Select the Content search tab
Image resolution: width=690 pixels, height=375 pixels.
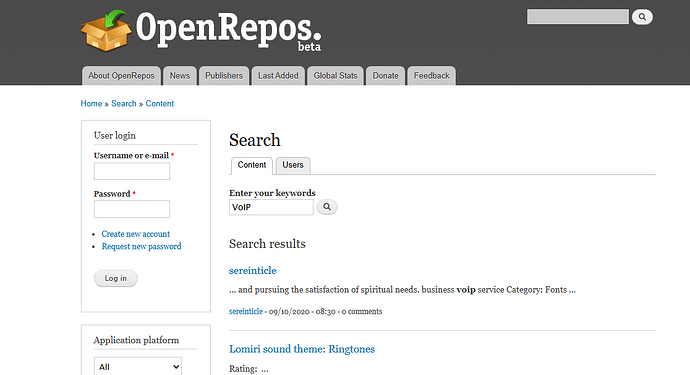(x=252, y=165)
